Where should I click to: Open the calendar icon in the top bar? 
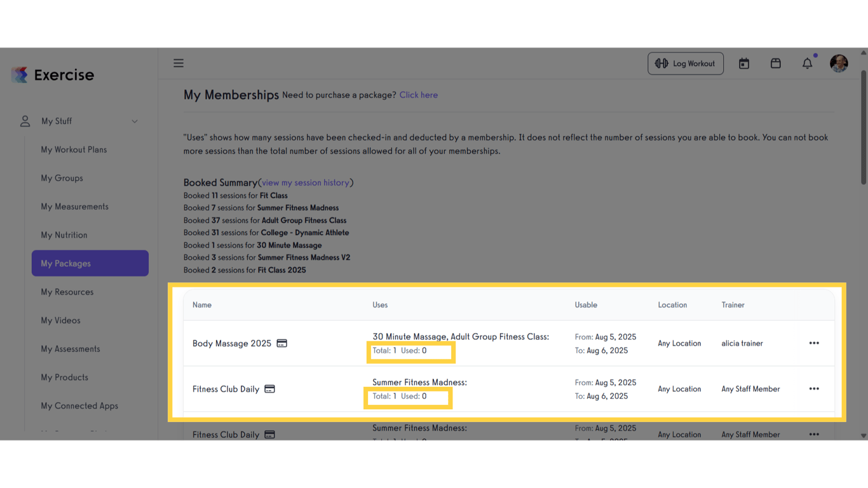(743, 63)
